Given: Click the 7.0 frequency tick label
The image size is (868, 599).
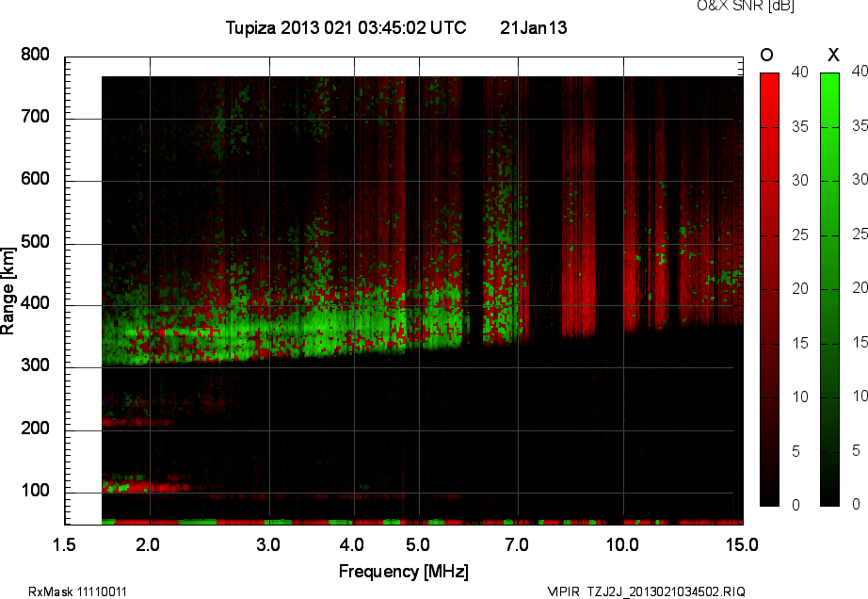Looking at the screenshot, I should [517, 544].
